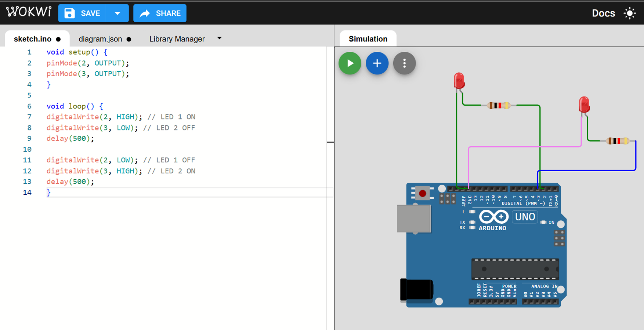Save the project with SAVE button
The image size is (644, 330).
(82, 13)
